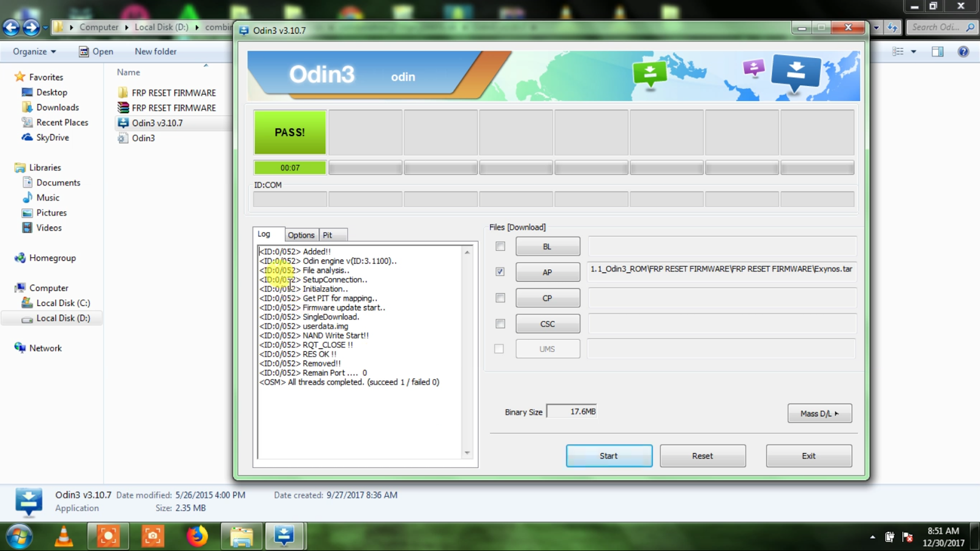980x551 pixels.
Task: Select Music library
Action: pyautogui.click(x=48, y=198)
